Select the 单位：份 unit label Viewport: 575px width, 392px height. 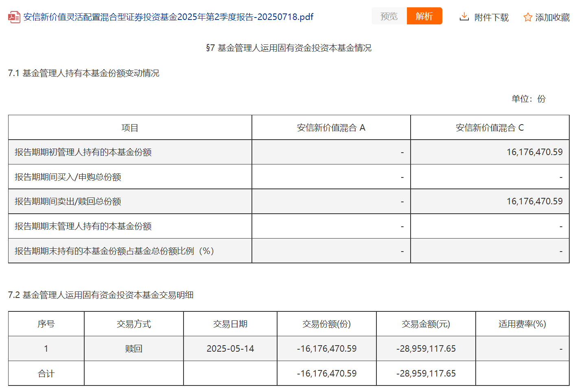click(528, 99)
